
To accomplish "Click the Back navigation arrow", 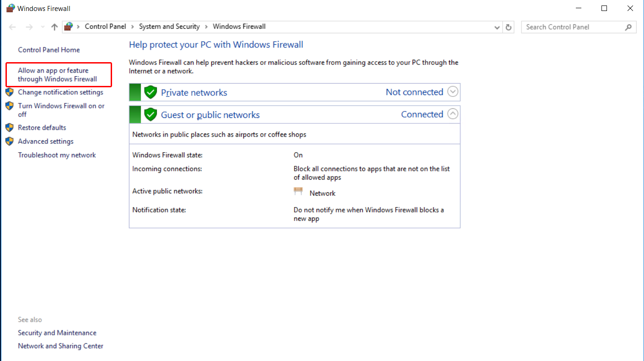I will [13, 27].
